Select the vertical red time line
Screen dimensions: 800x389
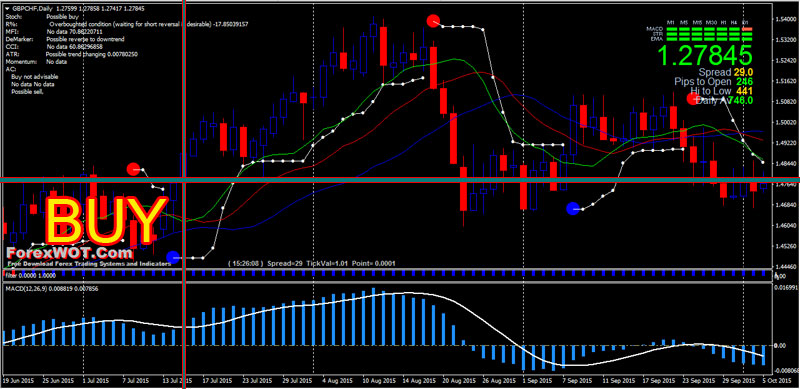tap(183, 194)
